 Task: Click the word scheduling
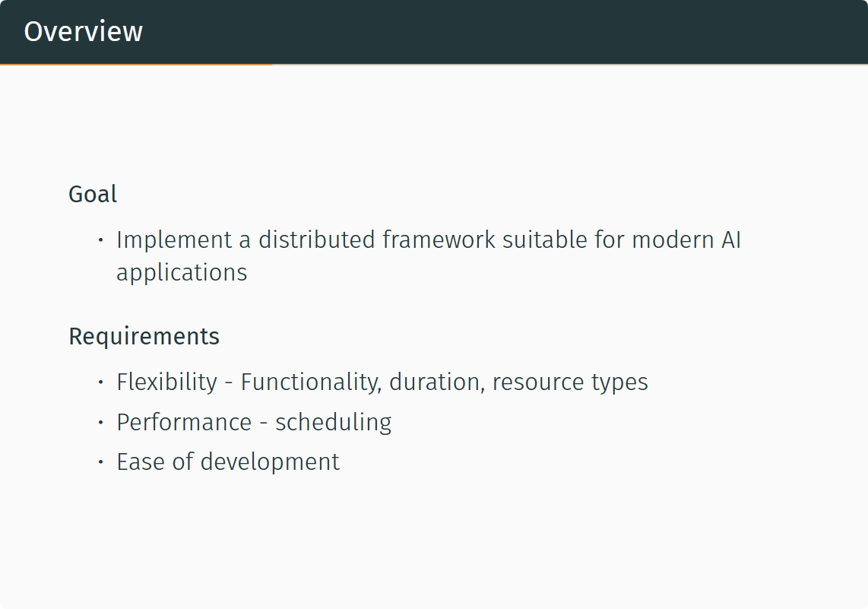(333, 422)
